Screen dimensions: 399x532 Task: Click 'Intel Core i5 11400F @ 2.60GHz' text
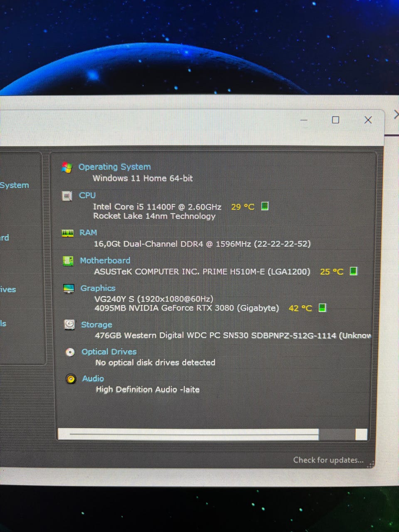point(157,207)
